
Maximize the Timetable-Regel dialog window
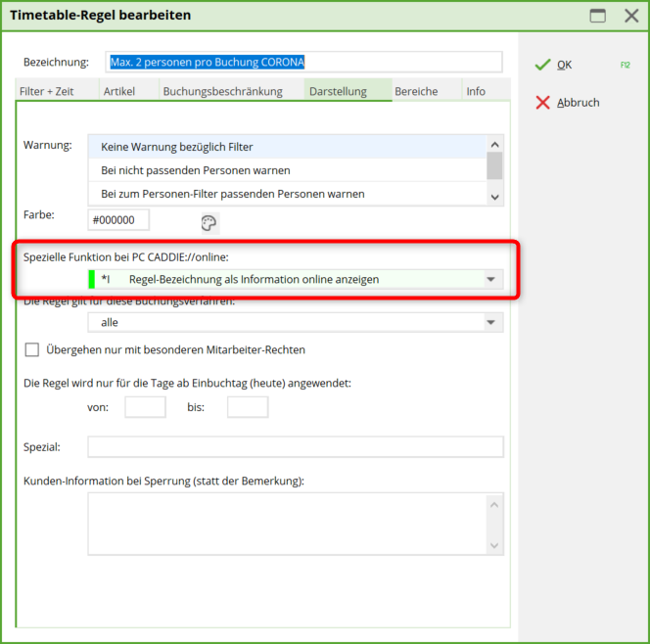[597, 16]
